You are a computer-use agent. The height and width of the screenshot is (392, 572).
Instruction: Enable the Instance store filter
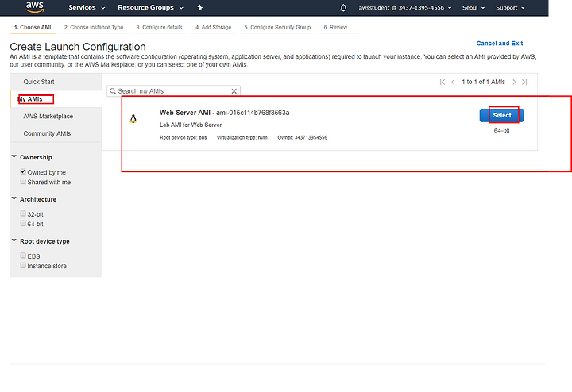pos(23,265)
